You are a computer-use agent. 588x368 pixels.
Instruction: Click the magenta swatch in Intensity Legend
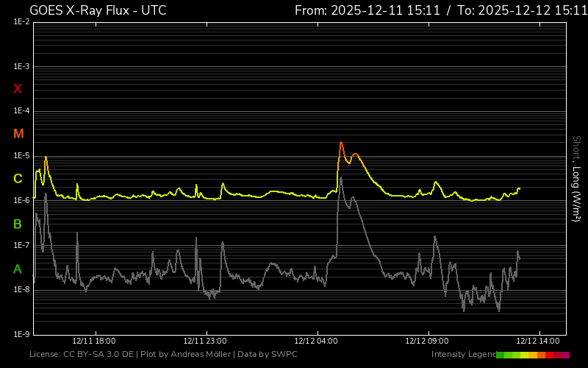pyautogui.click(x=564, y=355)
